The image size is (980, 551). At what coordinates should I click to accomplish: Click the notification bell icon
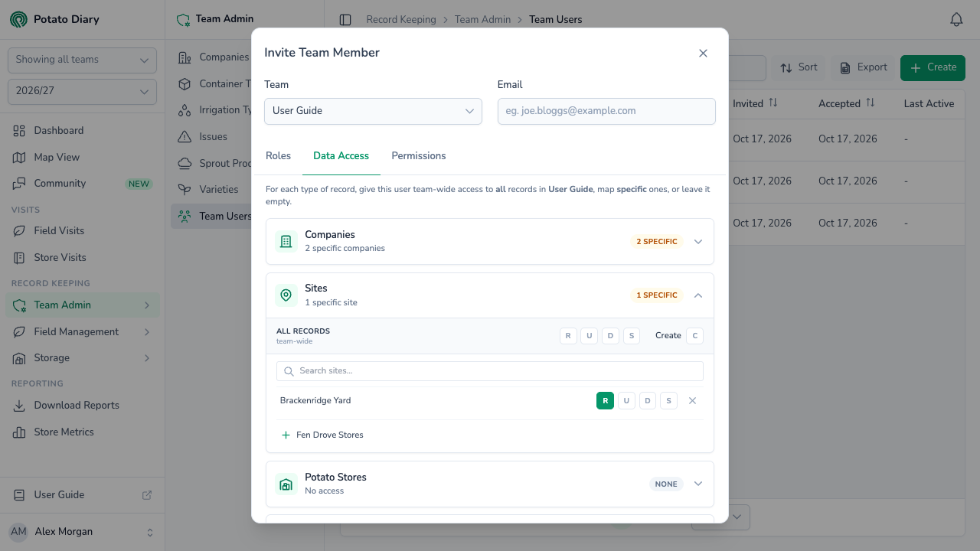[956, 20]
